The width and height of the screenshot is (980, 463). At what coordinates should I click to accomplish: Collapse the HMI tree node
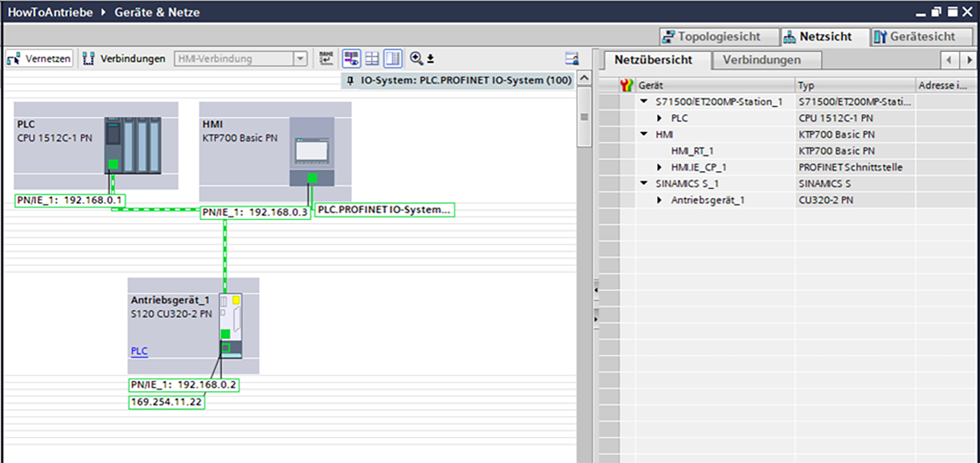click(x=644, y=134)
